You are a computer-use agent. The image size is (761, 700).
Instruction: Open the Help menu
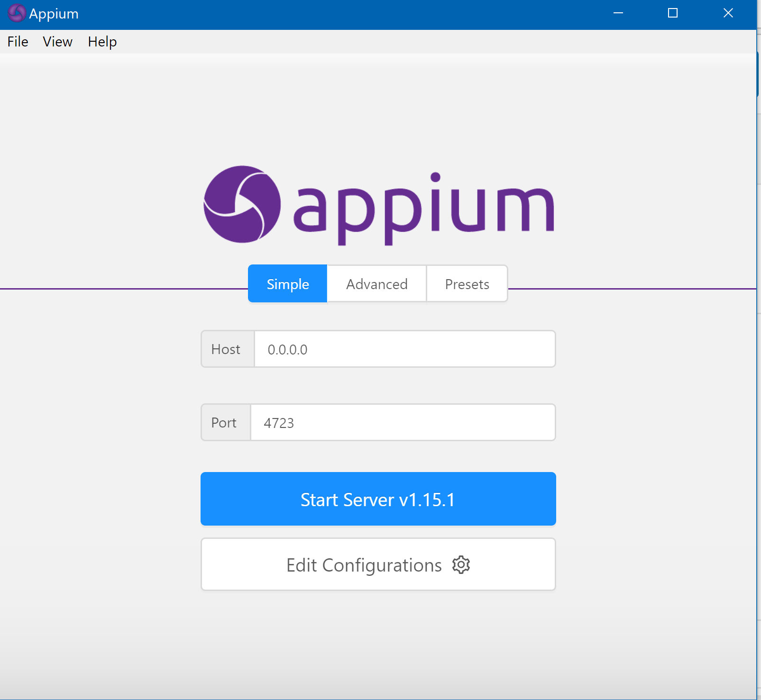tap(102, 42)
